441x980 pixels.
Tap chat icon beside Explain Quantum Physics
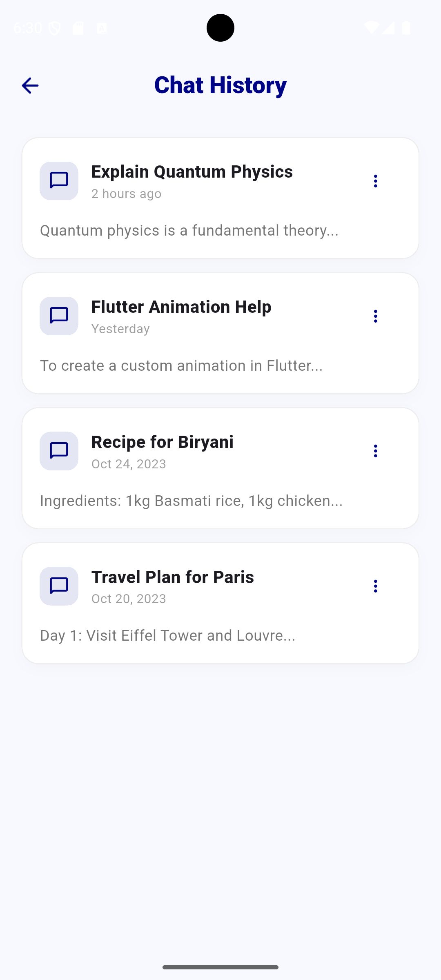coord(59,181)
